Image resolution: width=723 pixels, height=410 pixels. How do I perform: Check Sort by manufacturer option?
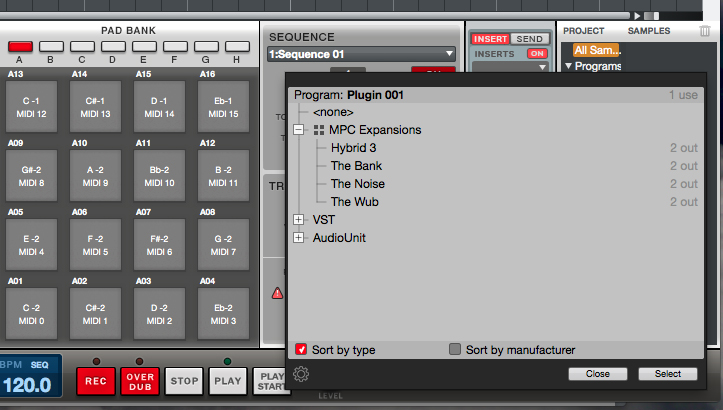point(455,349)
